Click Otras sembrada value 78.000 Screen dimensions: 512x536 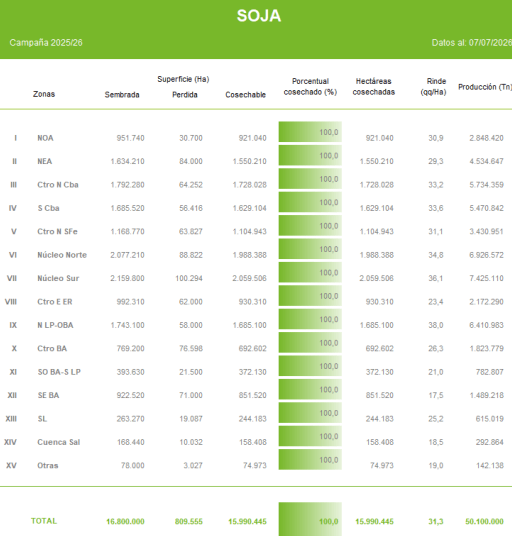click(x=133, y=466)
